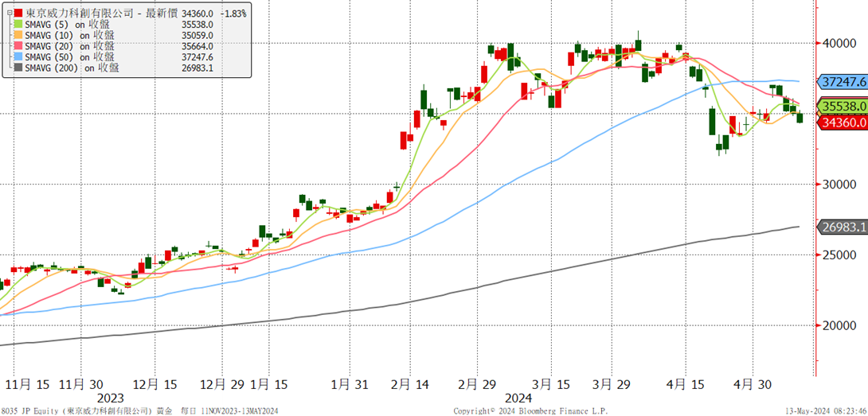Click the last green candlestick on the chart

coord(800,118)
